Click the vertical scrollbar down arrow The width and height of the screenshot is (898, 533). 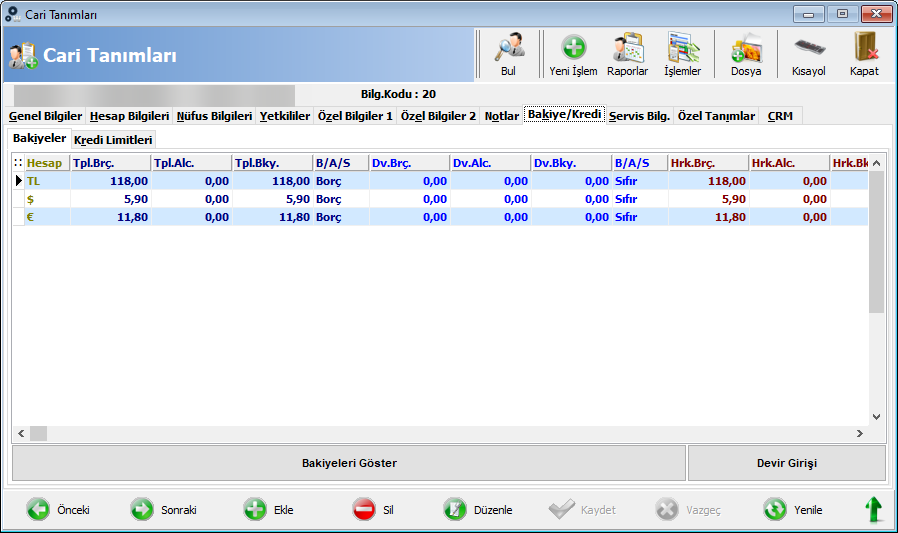coord(876,417)
